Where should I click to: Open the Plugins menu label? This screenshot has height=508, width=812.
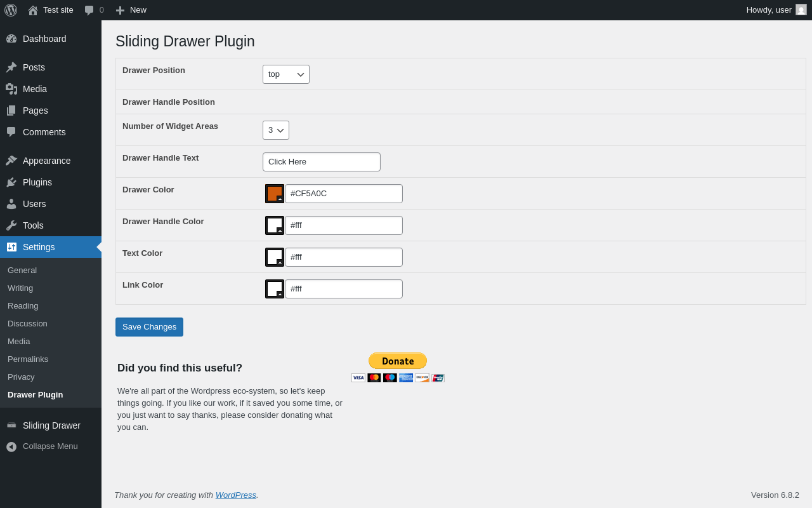point(37,182)
